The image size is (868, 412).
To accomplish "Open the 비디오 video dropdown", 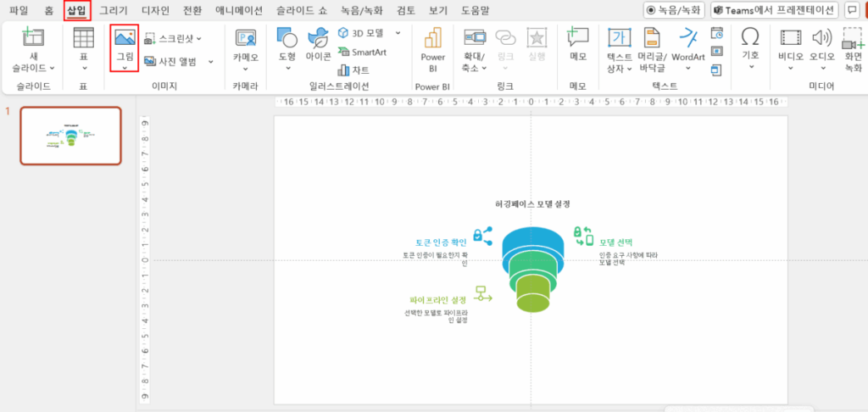I will 791,68.
